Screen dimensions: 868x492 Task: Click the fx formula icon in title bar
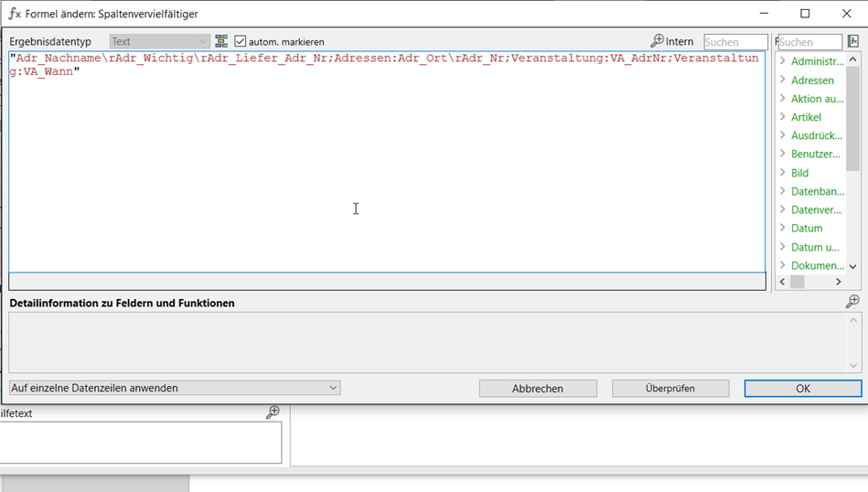[15, 14]
